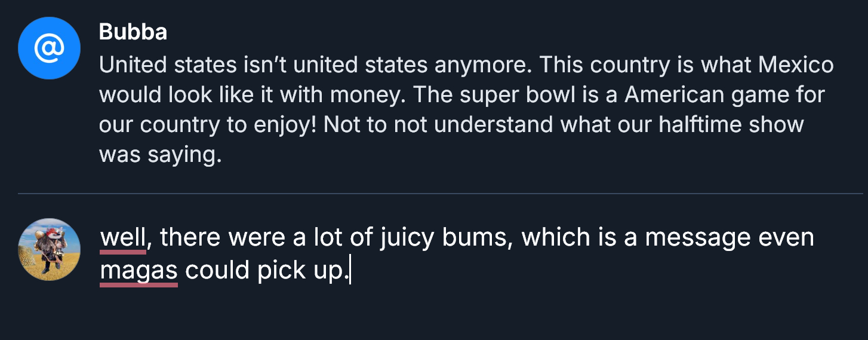Place cursor at end of reply after "up."
This screenshot has height=340, width=868.
tap(349, 271)
